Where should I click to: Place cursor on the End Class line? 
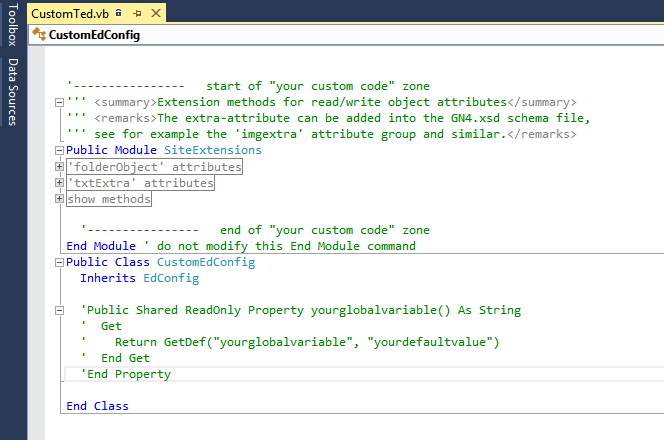pos(97,406)
